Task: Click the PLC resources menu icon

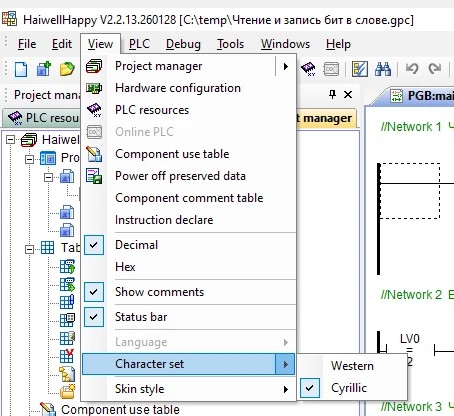Action: click(x=94, y=110)
